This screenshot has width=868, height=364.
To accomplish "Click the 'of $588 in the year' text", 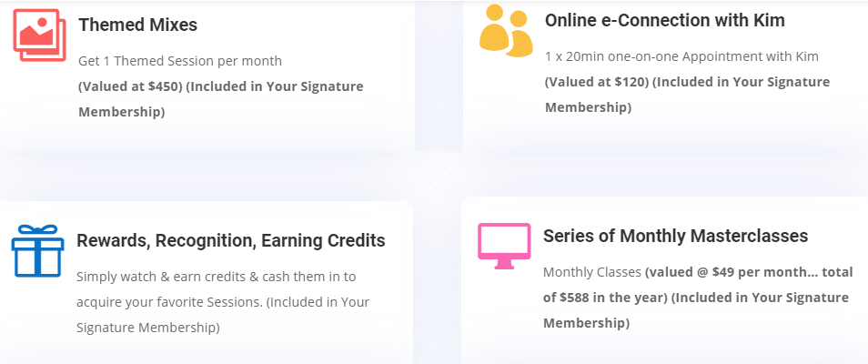I will tap(602, 298).
